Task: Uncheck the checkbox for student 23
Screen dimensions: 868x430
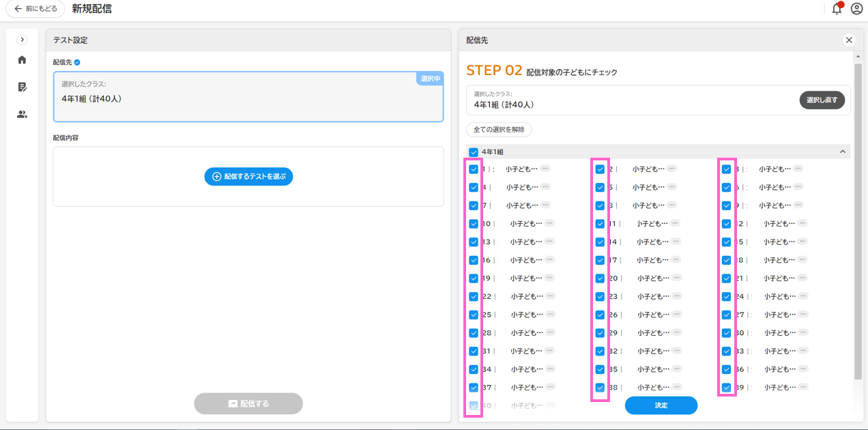Action: pyautogui.click(x=600, y=297)
